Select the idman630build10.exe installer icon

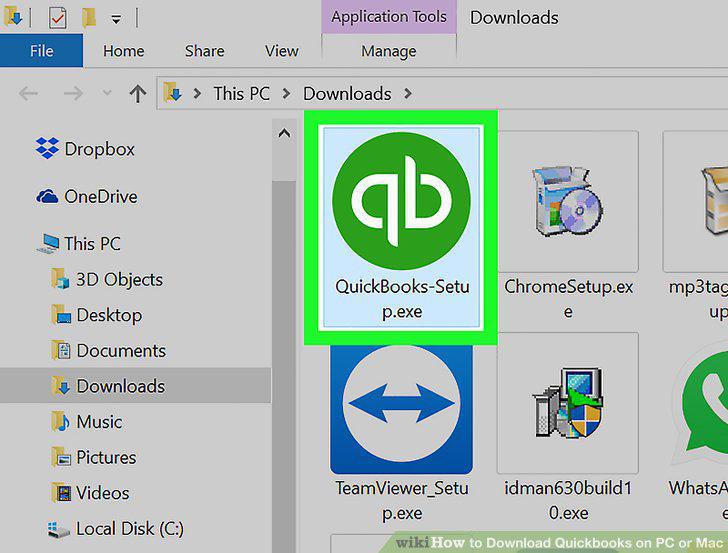567,403
